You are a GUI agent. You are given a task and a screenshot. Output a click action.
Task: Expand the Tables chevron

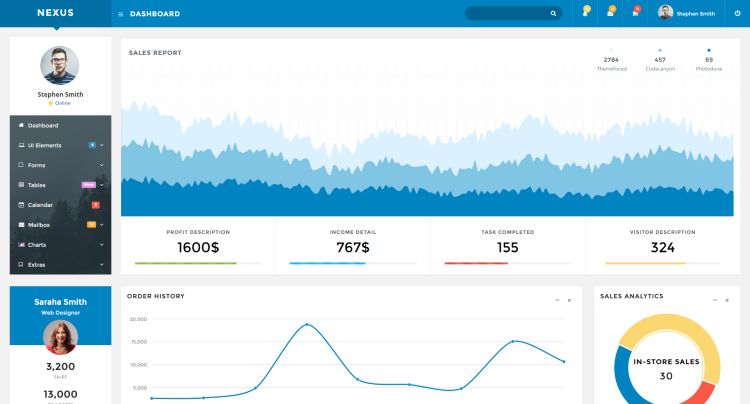pos(102,185)
